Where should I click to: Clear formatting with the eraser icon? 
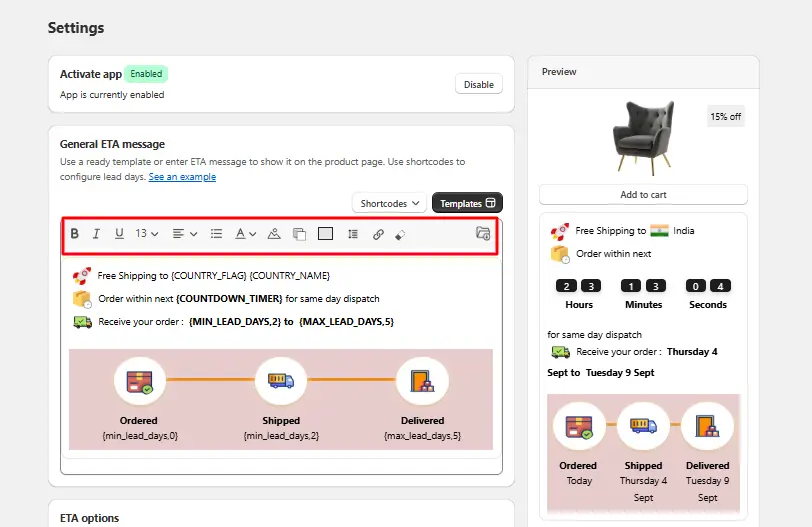point(400,235)
